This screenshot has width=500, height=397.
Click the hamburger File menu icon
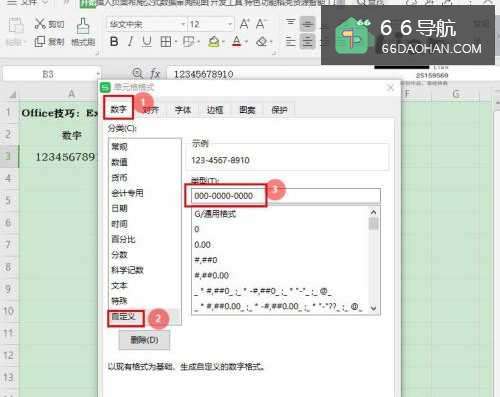[12, 2]
